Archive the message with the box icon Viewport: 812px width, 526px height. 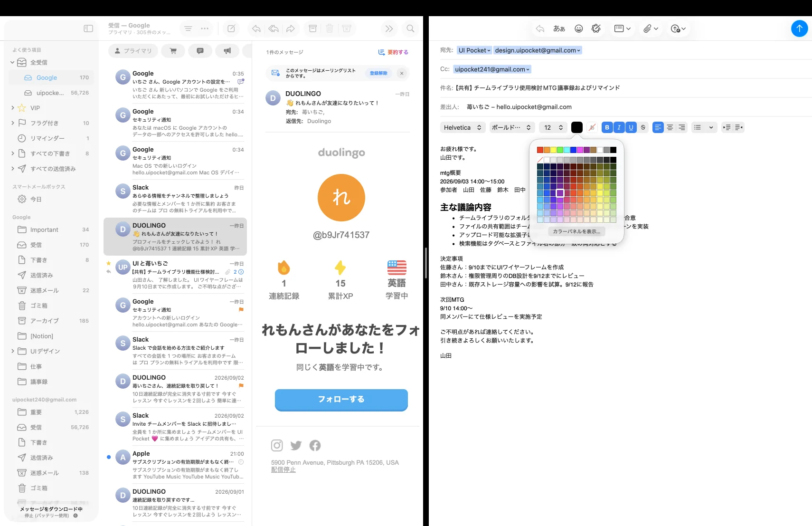point(312,29)
